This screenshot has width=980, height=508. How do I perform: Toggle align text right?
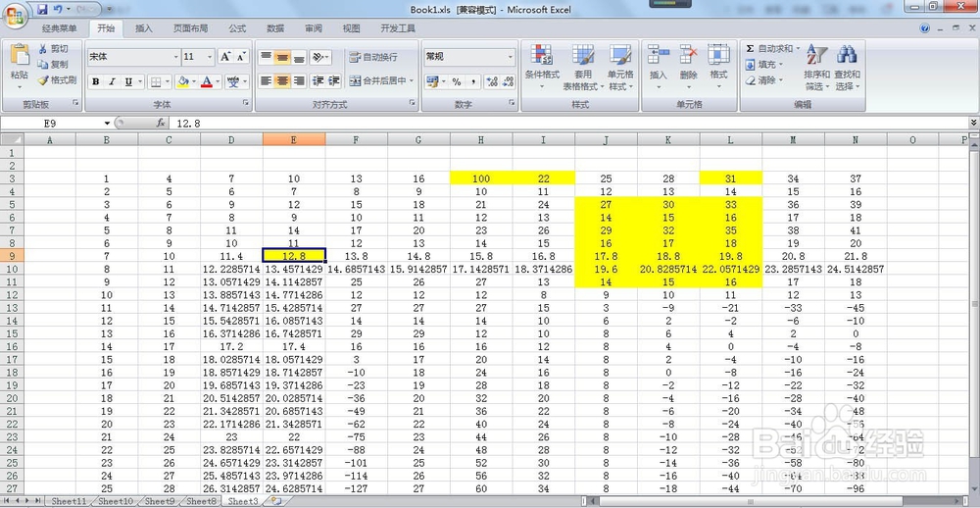click(299, 80)
